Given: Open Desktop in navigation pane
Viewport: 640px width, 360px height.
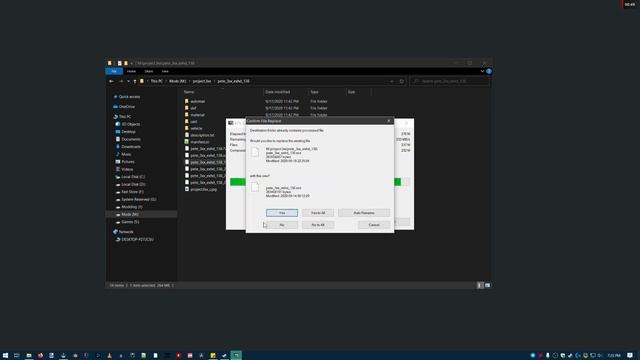Looking at the screenshot, I should 128,132.
